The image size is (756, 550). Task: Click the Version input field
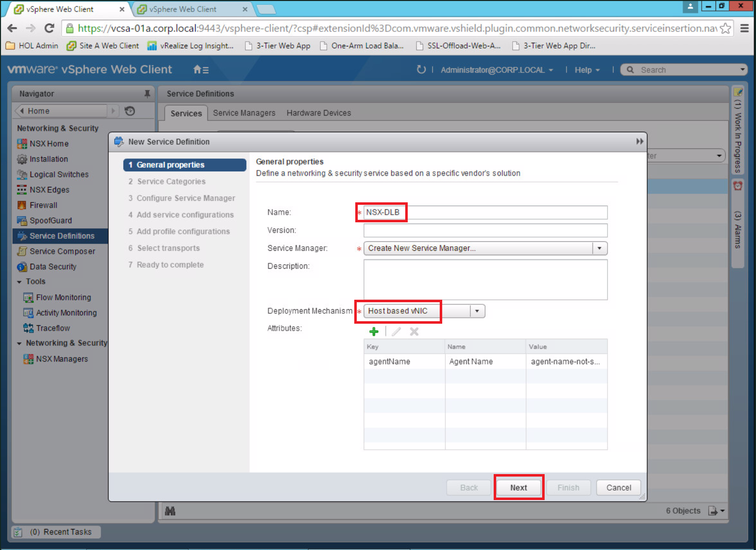(486, 230)
